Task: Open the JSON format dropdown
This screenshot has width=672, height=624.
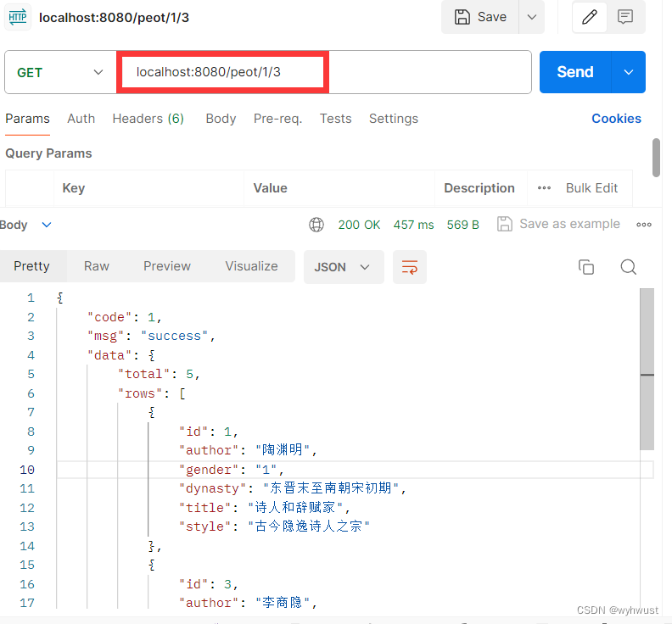Action: [344, 267]
